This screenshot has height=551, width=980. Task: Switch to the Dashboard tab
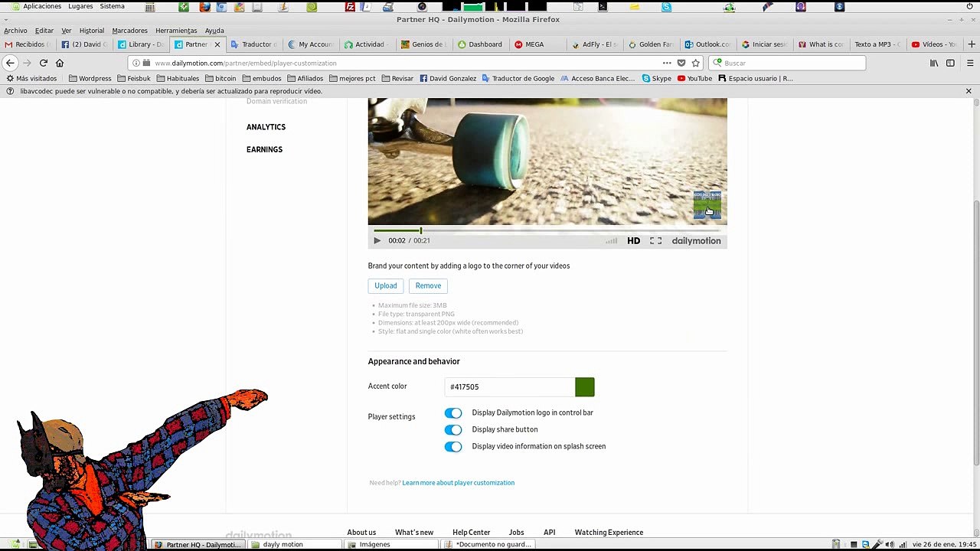(481, 44)
